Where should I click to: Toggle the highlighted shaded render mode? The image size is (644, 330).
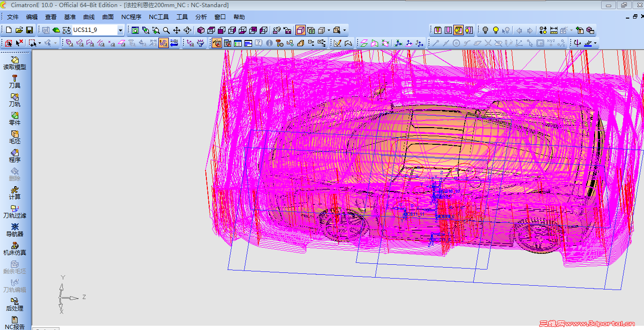click(x=300, y=30)
